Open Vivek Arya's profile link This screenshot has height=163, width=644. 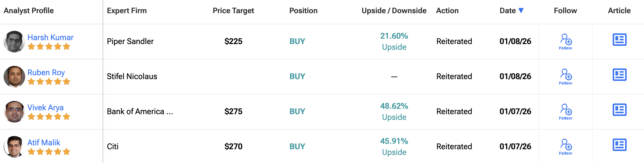pos(46,108)
